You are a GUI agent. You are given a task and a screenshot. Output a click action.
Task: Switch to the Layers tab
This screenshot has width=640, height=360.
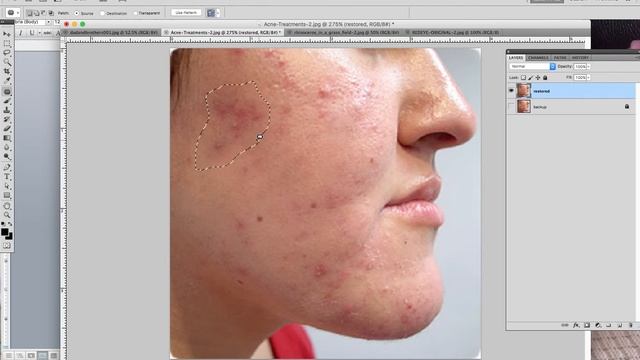[x=516, y=58]
